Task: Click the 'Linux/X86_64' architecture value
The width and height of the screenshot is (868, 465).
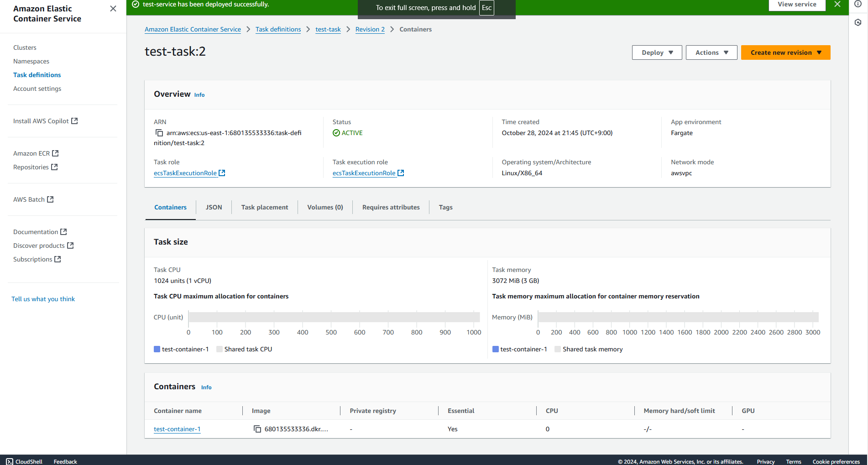Action: point(522,173)
